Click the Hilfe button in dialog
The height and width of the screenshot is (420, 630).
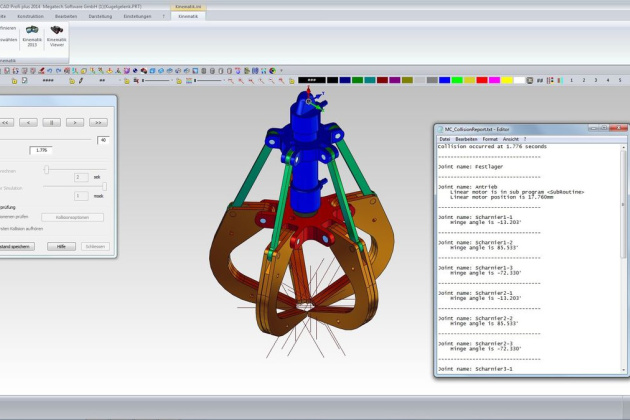coord(61,246)
